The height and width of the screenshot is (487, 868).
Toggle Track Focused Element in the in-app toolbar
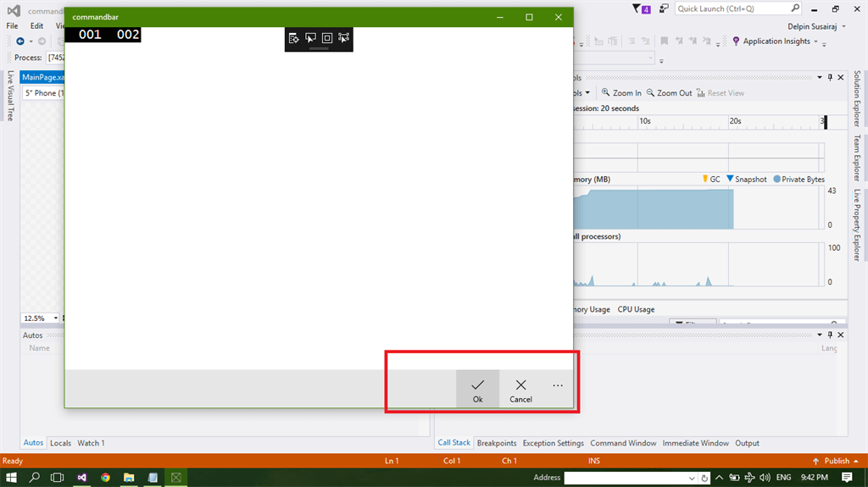click(x=344, y=38)
